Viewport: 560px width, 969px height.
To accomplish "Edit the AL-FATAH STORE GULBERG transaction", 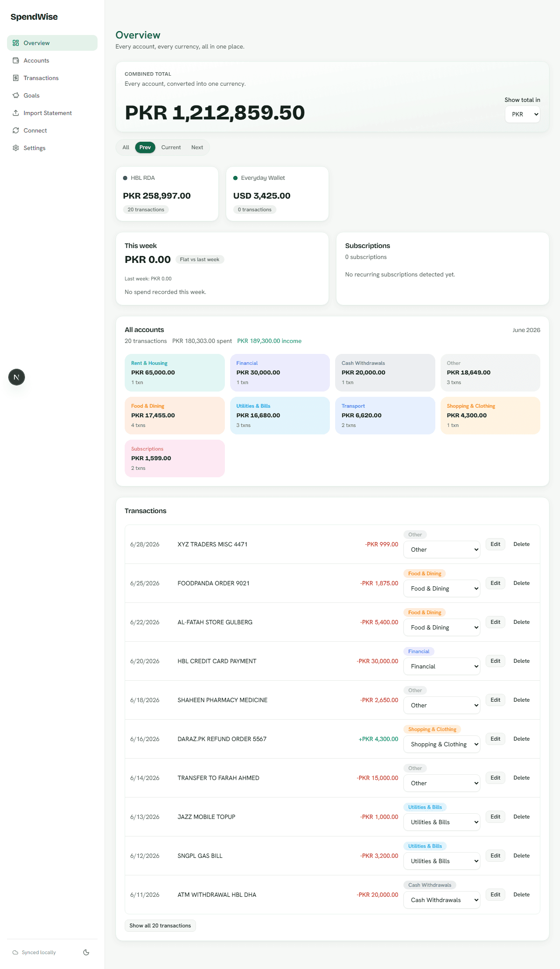I will [495, 622].
